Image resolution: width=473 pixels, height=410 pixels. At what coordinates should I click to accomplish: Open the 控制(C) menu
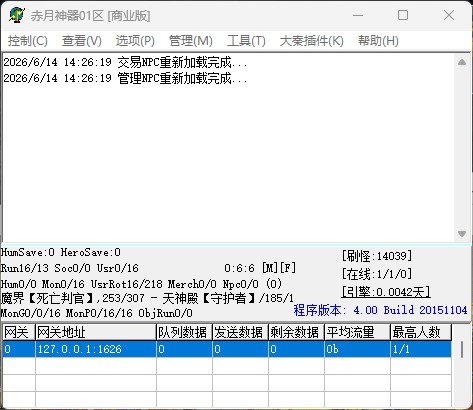tap(28, 41)
